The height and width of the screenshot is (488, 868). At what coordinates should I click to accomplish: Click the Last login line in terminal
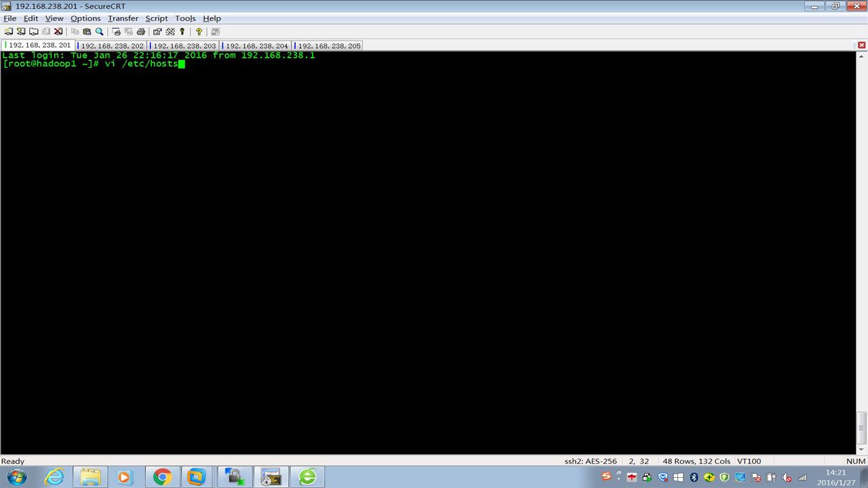pos(159,56)
